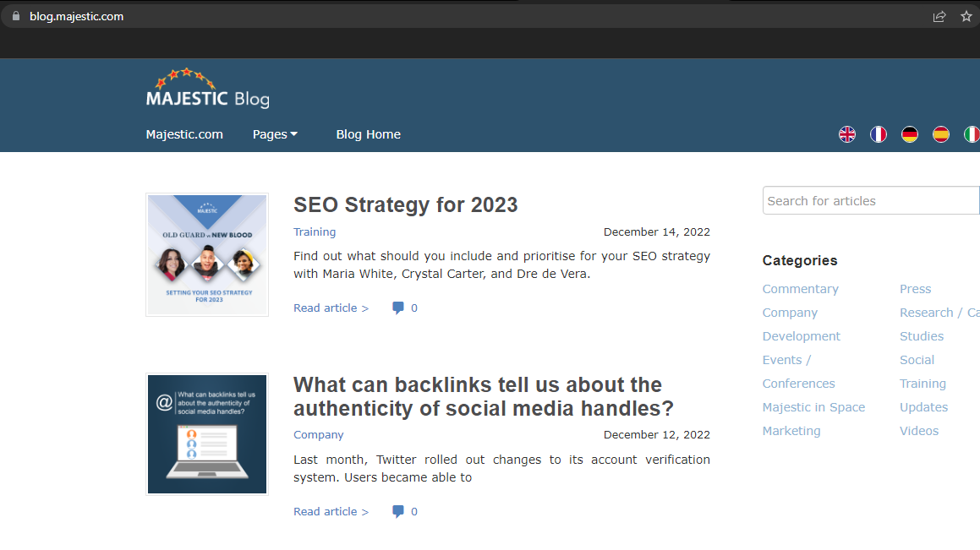
Task: Click Read article link for SEO Strategy
Action: [331, 308]
